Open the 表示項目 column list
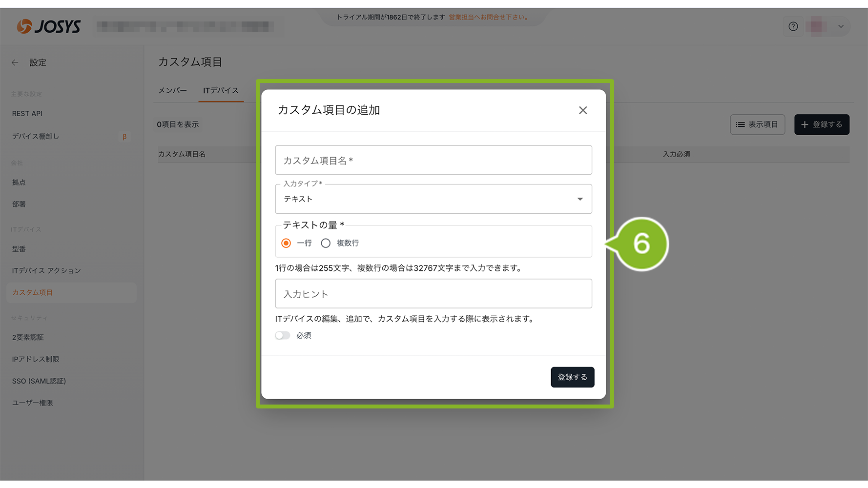The width and height of the screenshot is (868, 488). point(757,124)
